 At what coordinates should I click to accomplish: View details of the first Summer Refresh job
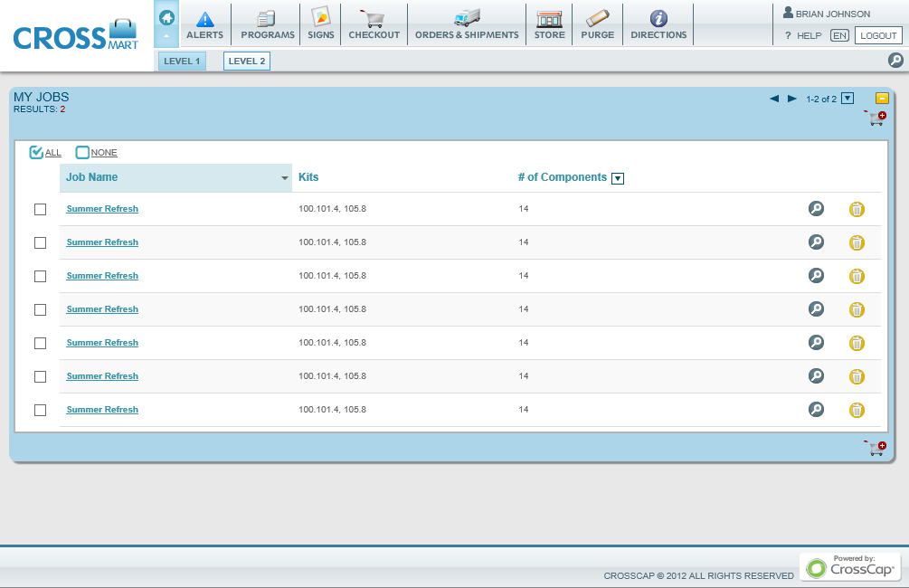tap(816, 209)
